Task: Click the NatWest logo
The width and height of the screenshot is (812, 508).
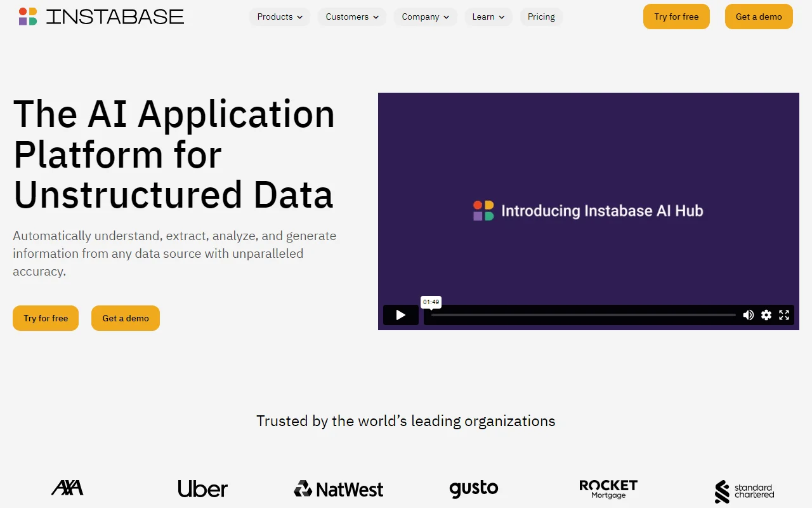Action: (339, 489)
